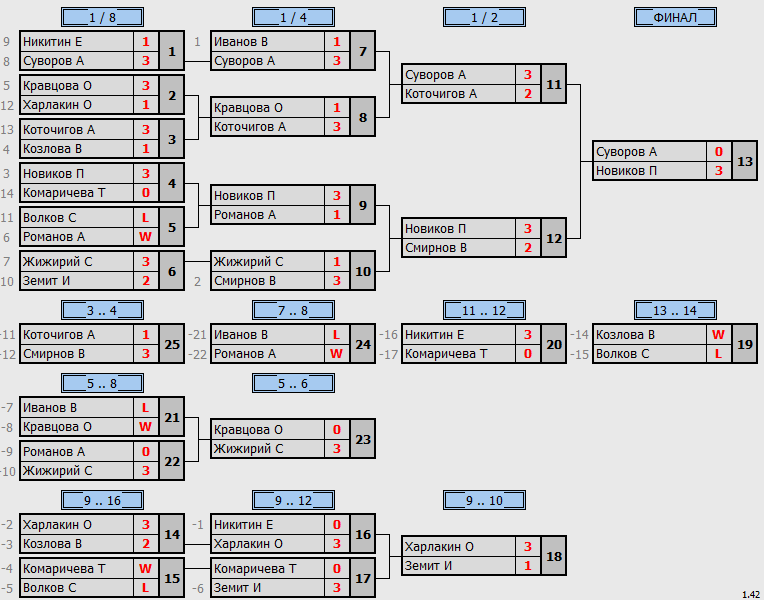Viewport: 764px width, 600px height.
Task: Select Суворов А in final match 13
Action: pos(650,152)
